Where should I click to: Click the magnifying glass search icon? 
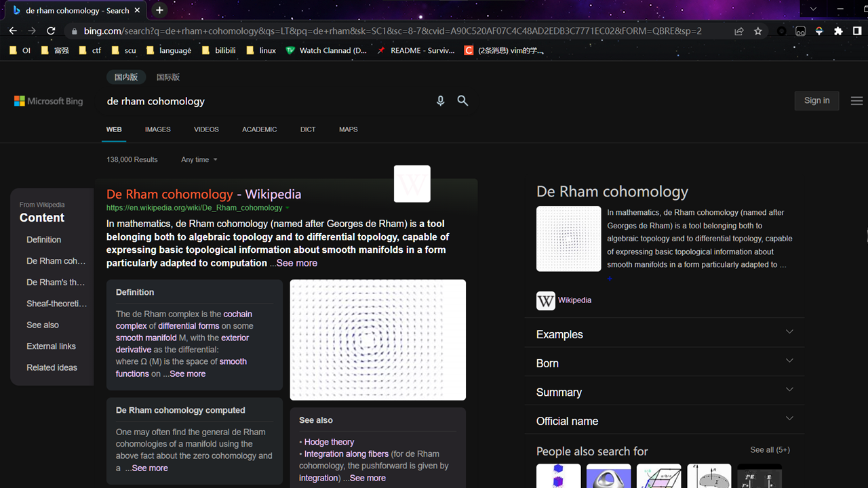tap(462, 101)
